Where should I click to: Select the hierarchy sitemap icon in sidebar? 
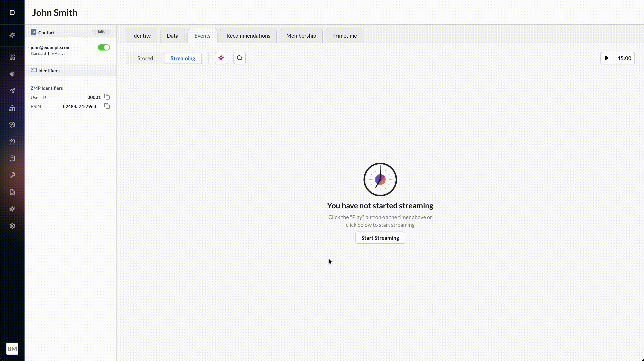12,108
